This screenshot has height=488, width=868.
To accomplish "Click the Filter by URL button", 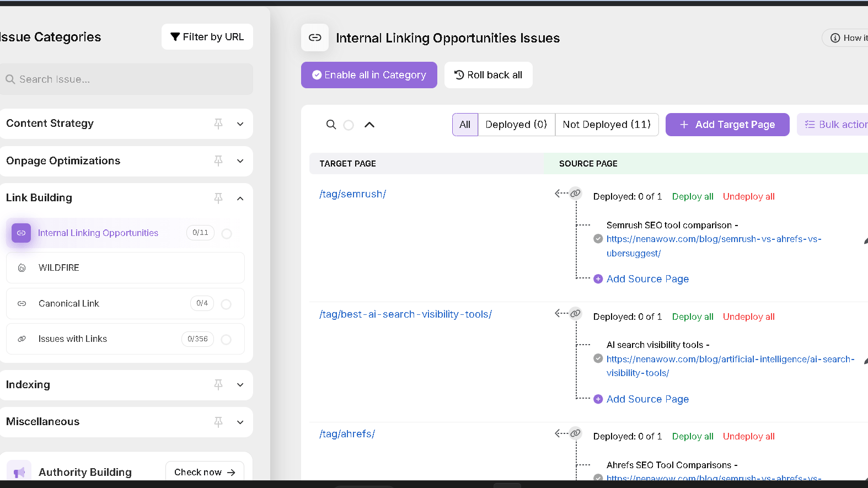I will (x=207, y=37).
